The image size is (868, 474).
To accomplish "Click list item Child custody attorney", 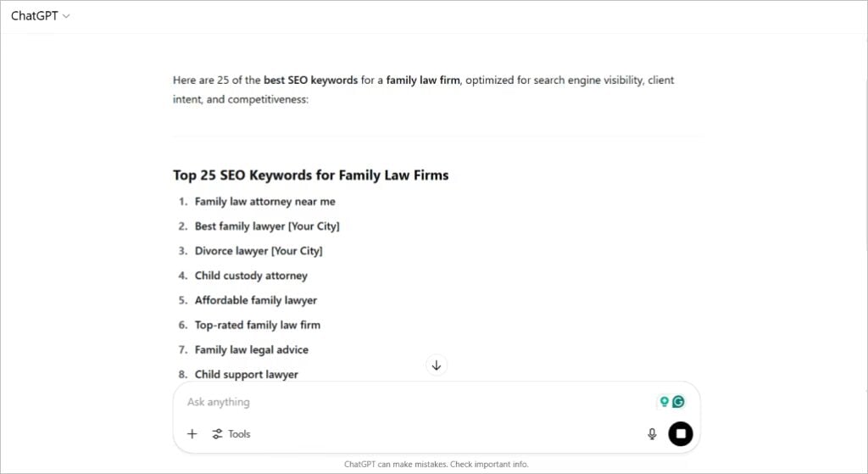I will 251,276.
